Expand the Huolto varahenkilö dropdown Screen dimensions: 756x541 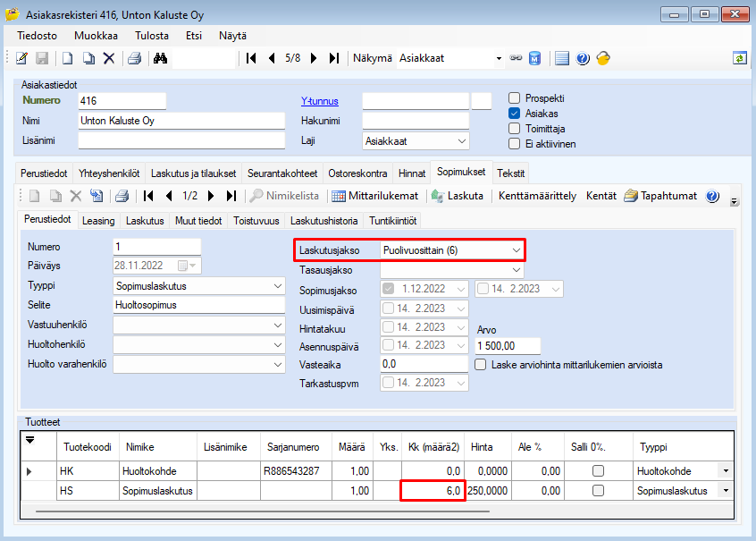pyautogui.click(x=278, y=364)
